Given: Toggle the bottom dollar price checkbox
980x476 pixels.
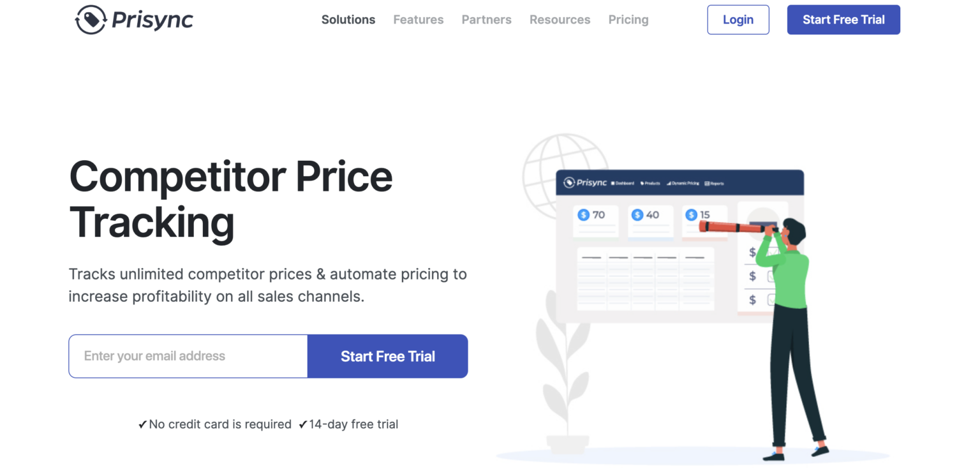Looking at the screenshot, I should click(771, 300).
